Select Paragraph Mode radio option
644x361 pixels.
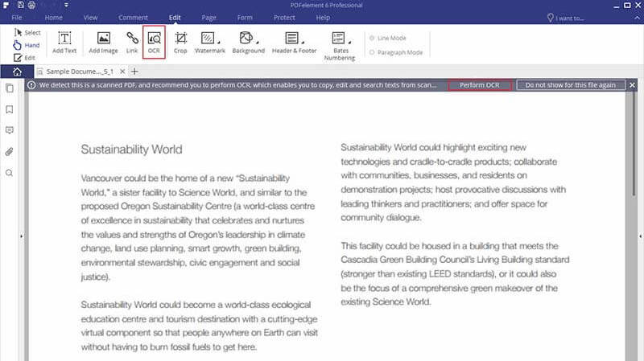pyautogui.click(x=395, y=52)
